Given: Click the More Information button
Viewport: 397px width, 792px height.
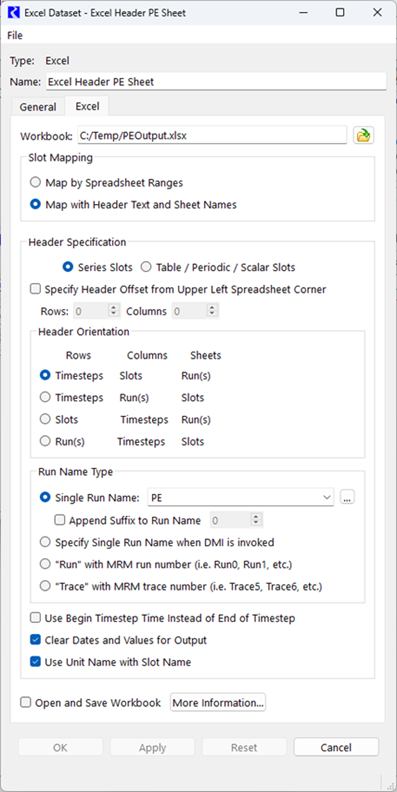Looking at the screenshot, I should pyautogui.click(x=218, y=703).
